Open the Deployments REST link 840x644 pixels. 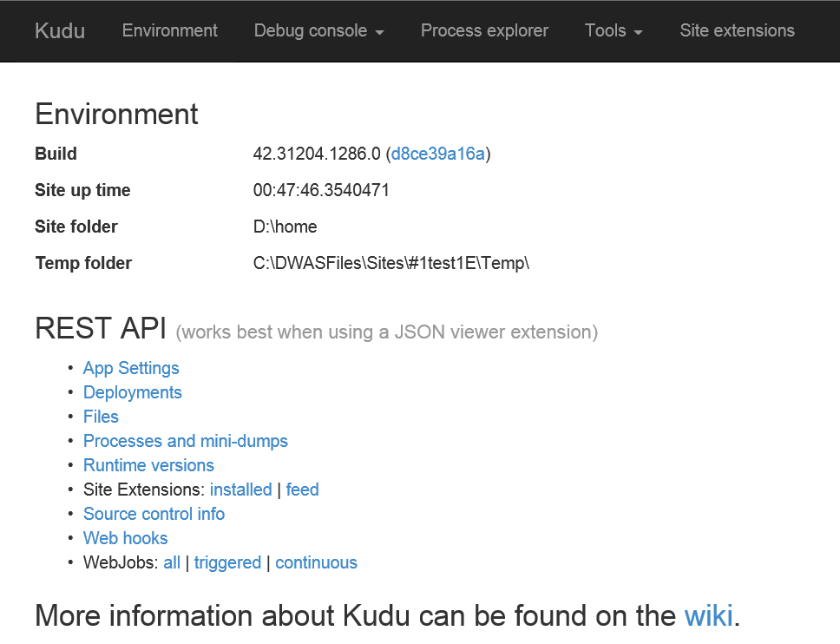click(133, 392)
